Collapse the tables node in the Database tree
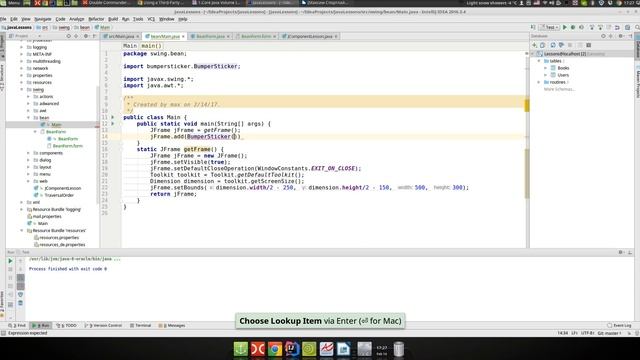 coord(539,61)
